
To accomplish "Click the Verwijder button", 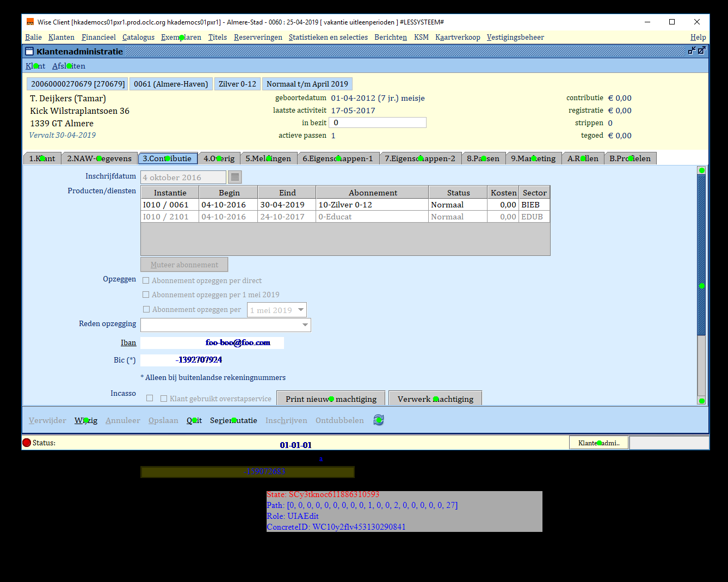I will pyautogui.click(x=47, y=420).
